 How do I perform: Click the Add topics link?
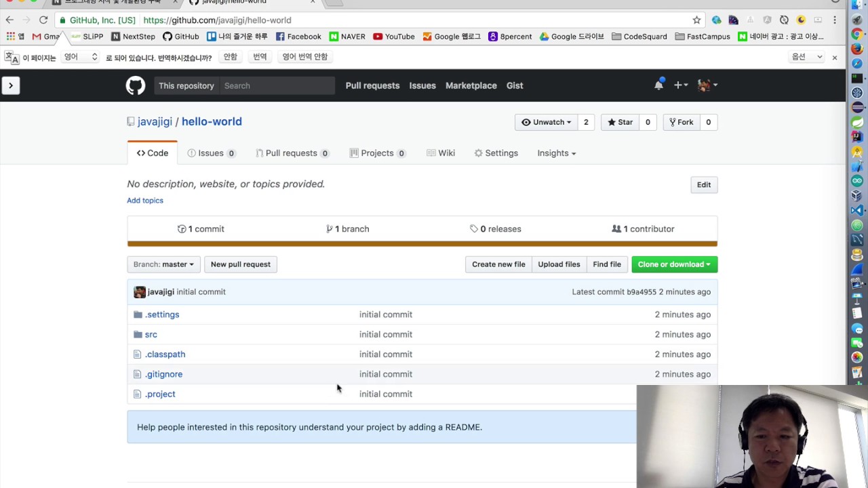click(x=145, y=201)
